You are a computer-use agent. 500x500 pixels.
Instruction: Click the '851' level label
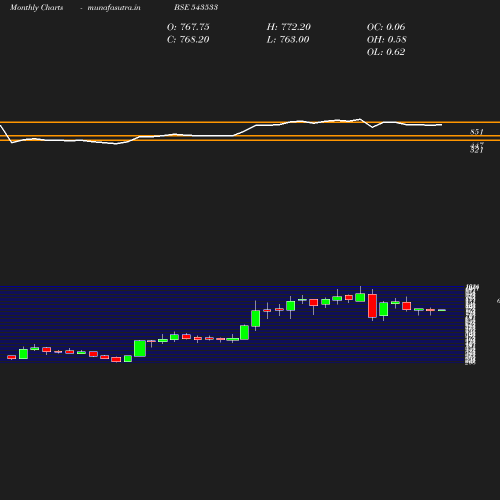click(477, 132)
